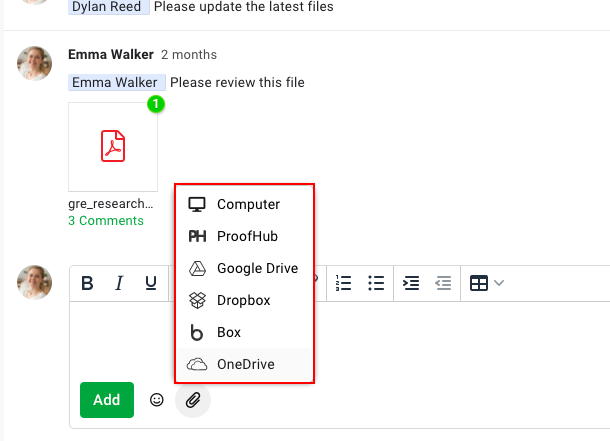610x441 pixels.
Task: Expand the table options chevron
Action: click(499, 283)
